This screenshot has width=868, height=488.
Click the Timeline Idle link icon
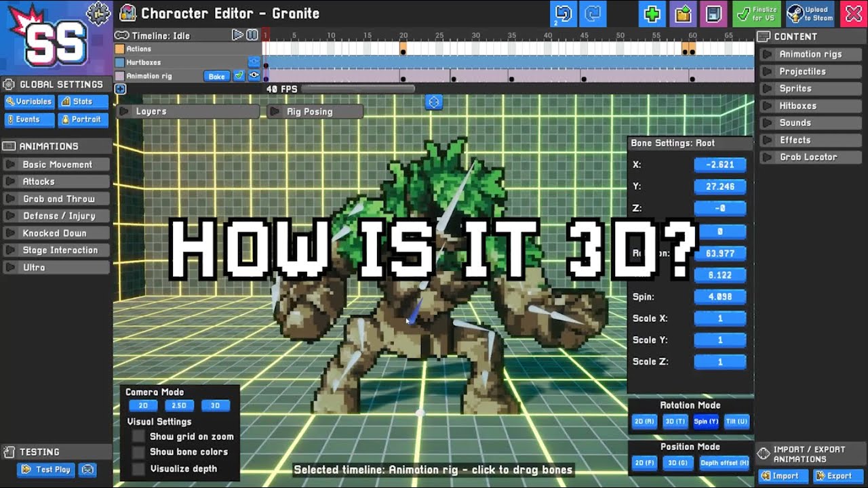point(122,35)
